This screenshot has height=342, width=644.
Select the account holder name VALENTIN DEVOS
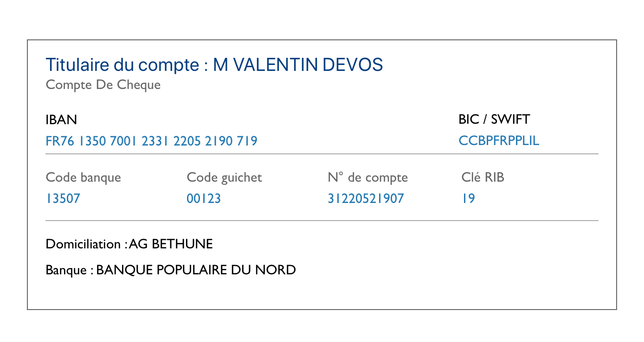[x=298, y=65]
